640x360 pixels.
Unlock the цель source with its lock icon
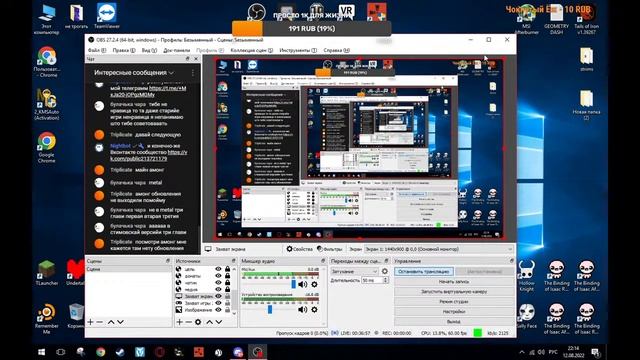(227, 269)
